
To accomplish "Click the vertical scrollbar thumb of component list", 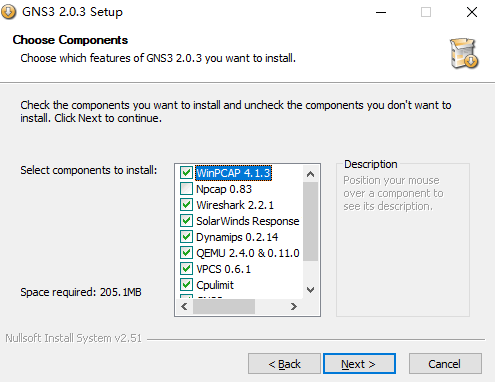I will pyautogui.click(x=311, y=221).
